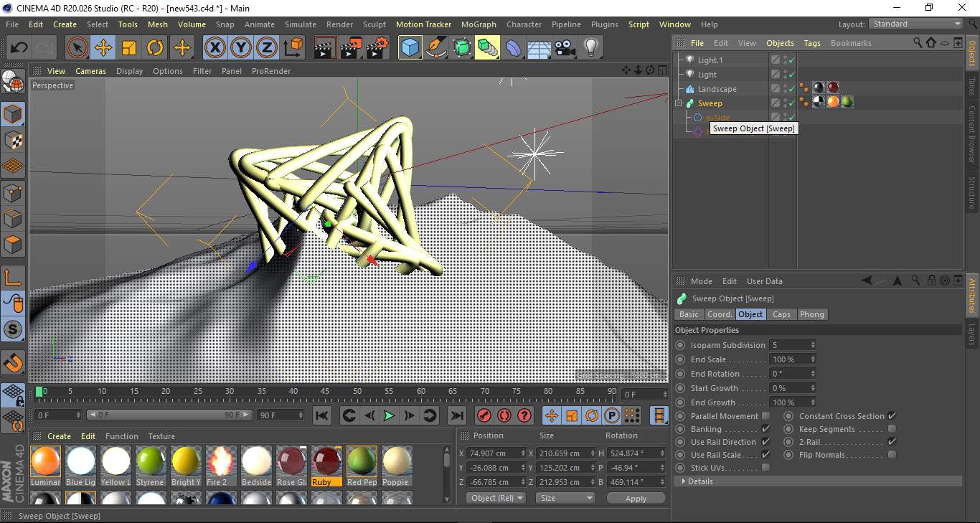The height and width of the screenshot is (523, 980).
Task: Click the Autokeying icon
Action: (x=504, y=415)
